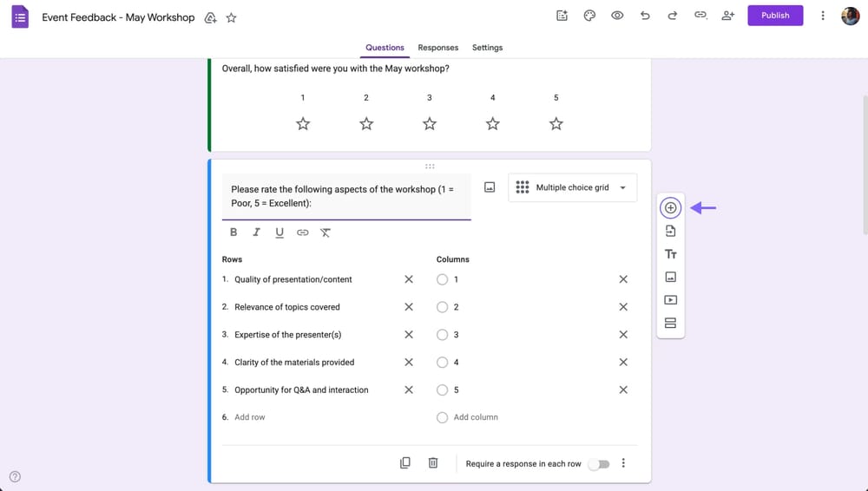Open the help icon
Screen dimensions: 868x491
pos(15,476)
